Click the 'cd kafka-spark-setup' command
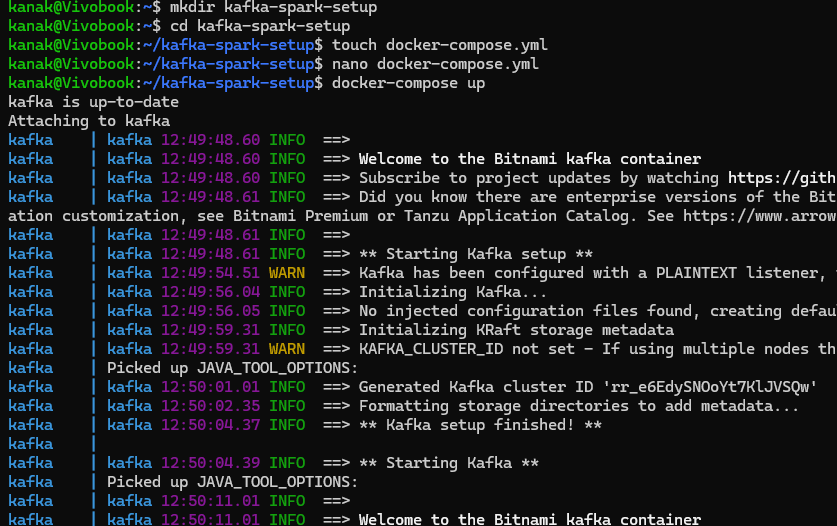The height and width of the screenshot is (526, 837). (x=260, y=26)
